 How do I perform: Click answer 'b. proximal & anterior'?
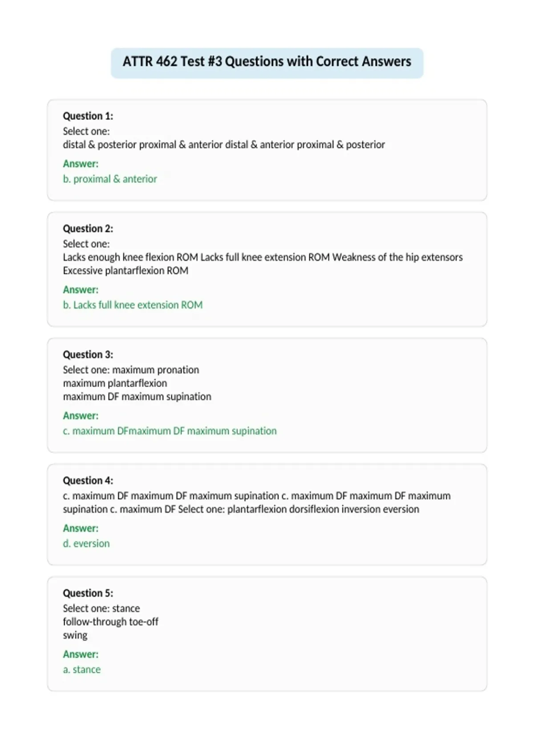click(110, 179)
